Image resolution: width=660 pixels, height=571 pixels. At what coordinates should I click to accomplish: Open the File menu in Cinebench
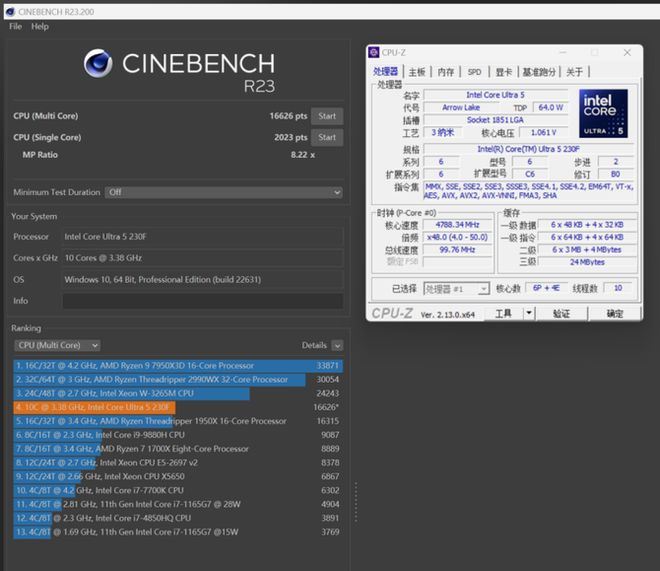click(x=15, y=26)
